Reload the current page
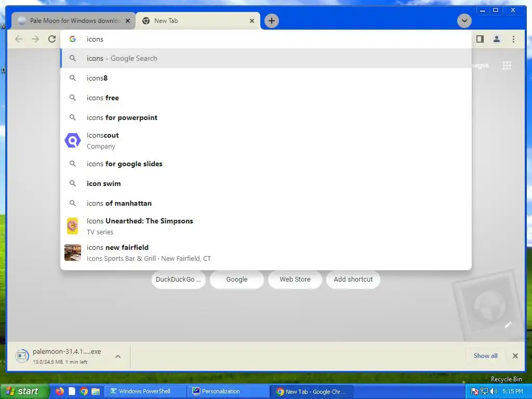 pyautogui.click(x=52, y=39)
